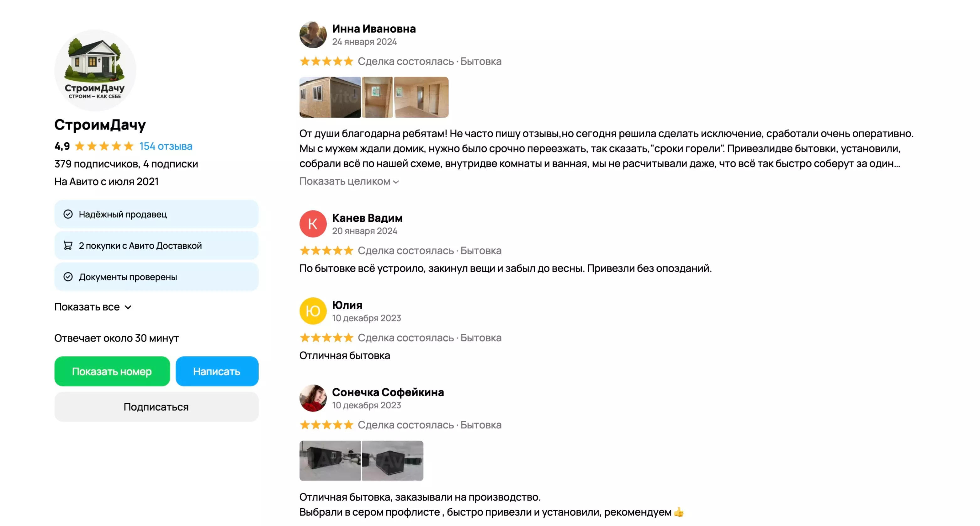Open Инна Ивановна's profile avatar
The width and height of the screenshot is (980, 526).
313,35
